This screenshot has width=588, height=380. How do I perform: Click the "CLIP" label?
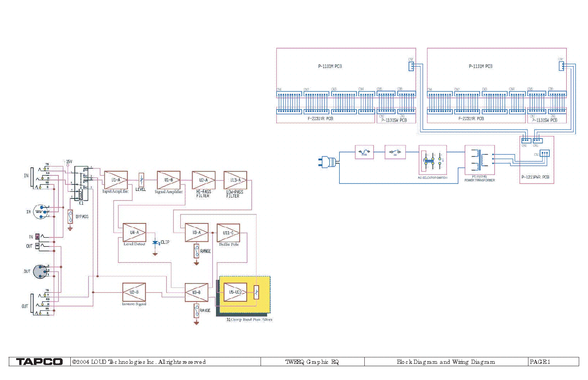tap(165, 242)
